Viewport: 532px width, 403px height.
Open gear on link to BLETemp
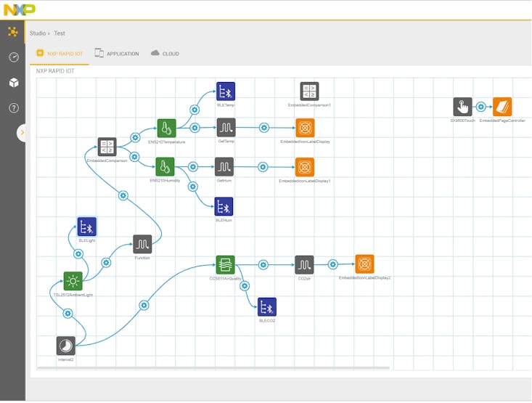(x=195, y=110)
